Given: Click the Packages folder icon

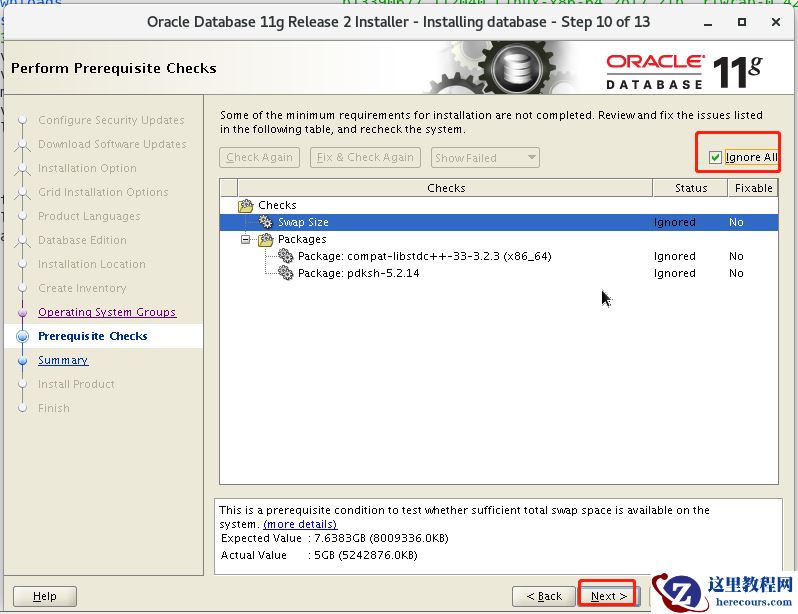Looking at the screenshot, I should [266, 239].
